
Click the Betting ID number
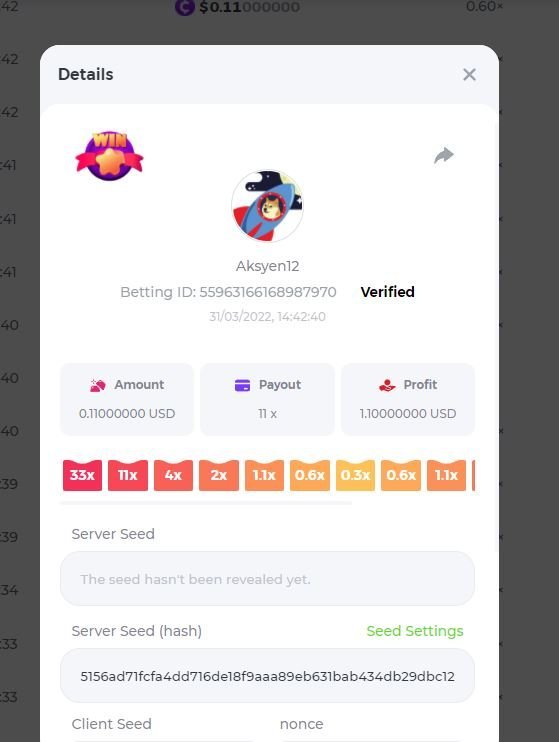pyautogui.click(x=268, y=292)
